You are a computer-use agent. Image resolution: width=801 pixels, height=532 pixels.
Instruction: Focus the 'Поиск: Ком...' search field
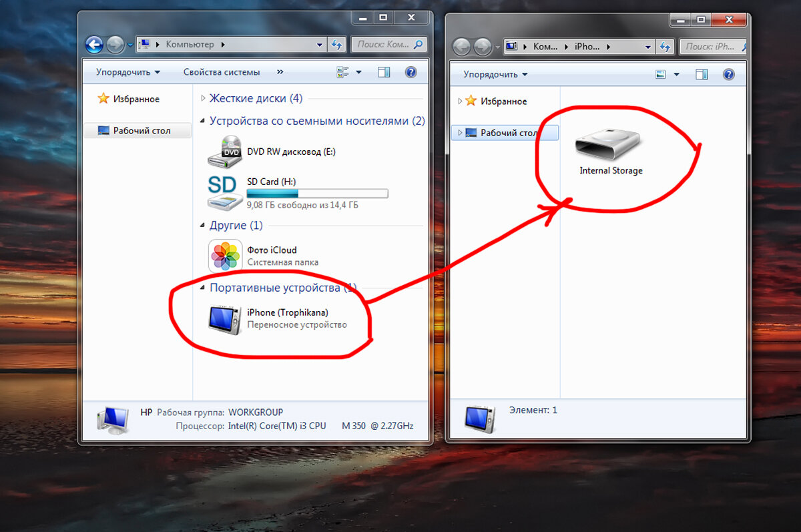pos(388,45)
